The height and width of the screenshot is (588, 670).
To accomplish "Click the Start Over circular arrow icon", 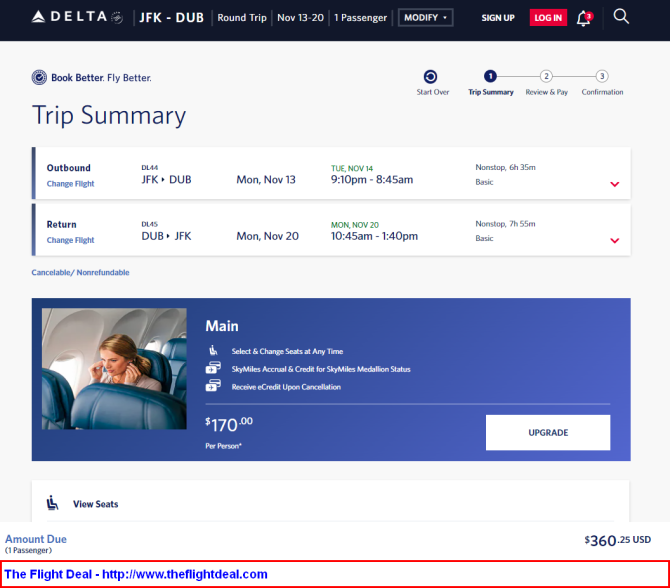I will [430, 76].
